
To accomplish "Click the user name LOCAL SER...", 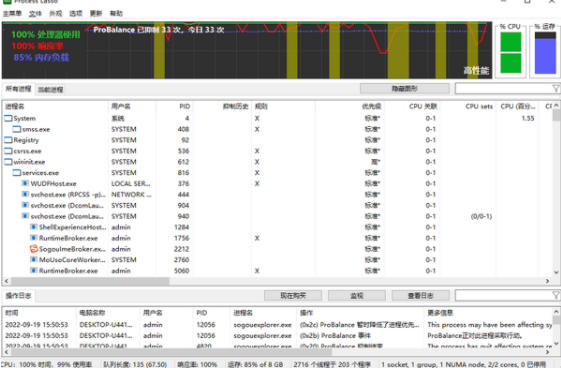I will tap(131, 183).
